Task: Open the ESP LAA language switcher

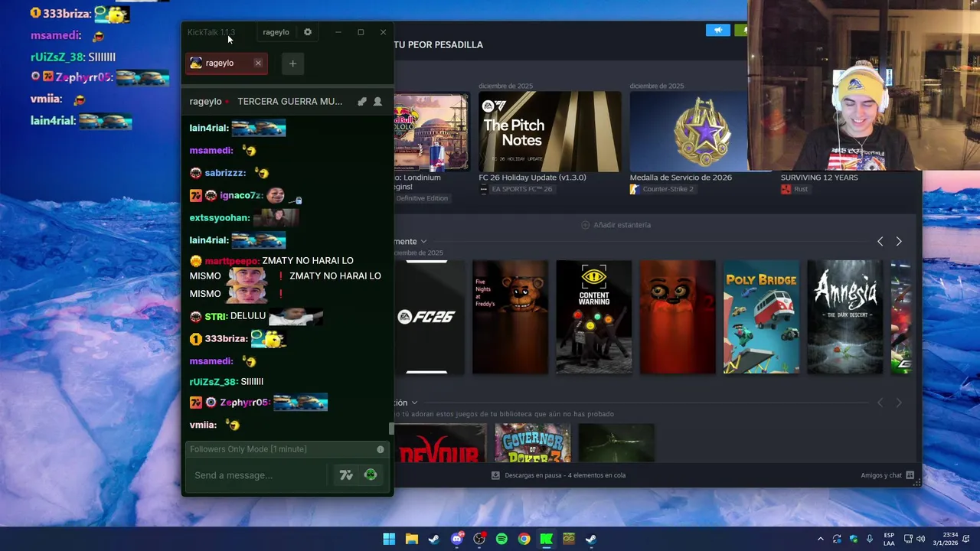Action: coord(889,539)
